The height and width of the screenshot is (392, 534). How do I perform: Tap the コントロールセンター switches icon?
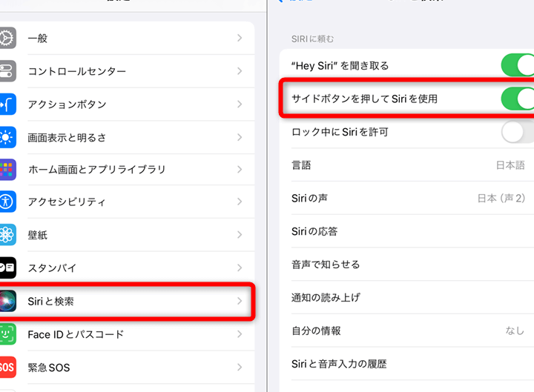coord(7,71)
